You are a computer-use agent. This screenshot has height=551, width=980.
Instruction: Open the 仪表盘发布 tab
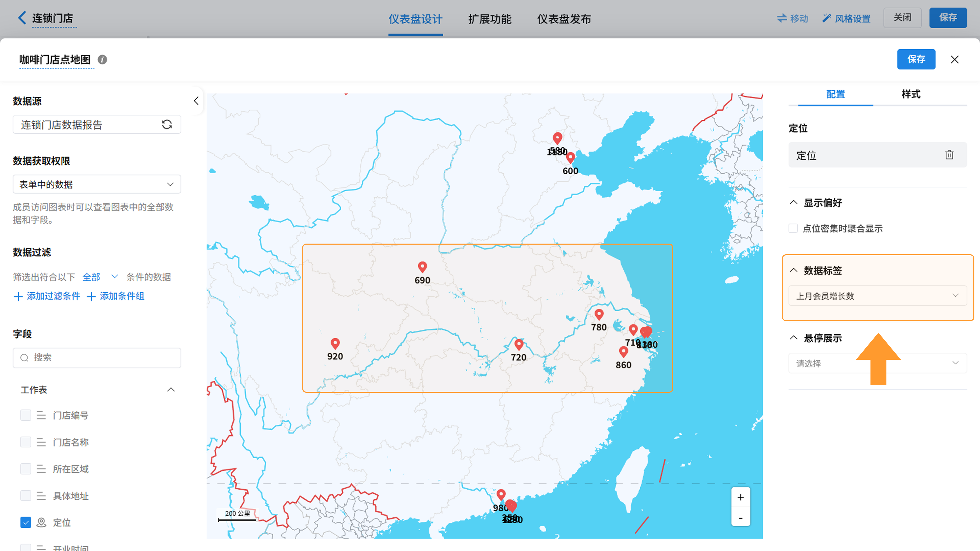tap(564, 19)
